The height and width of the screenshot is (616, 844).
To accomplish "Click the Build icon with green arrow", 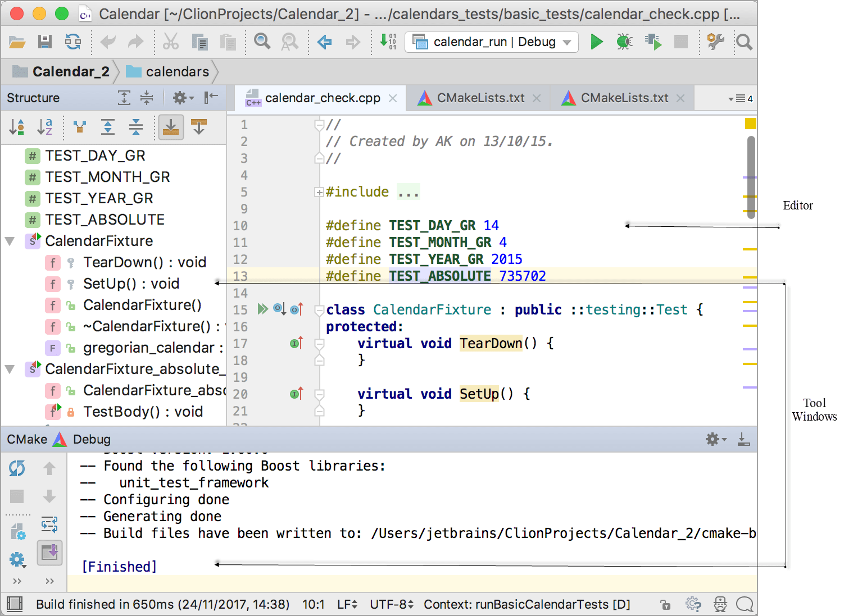I will click(x=388, y=41).
